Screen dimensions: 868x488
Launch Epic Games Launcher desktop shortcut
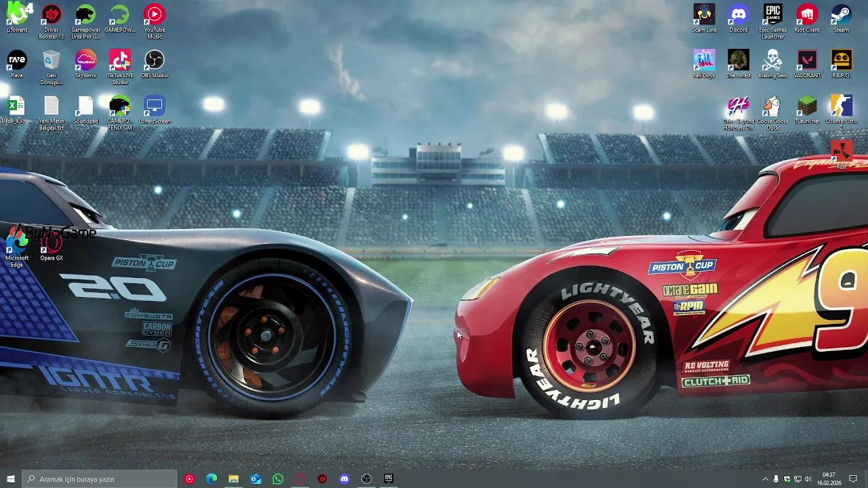tap(773, 22)
